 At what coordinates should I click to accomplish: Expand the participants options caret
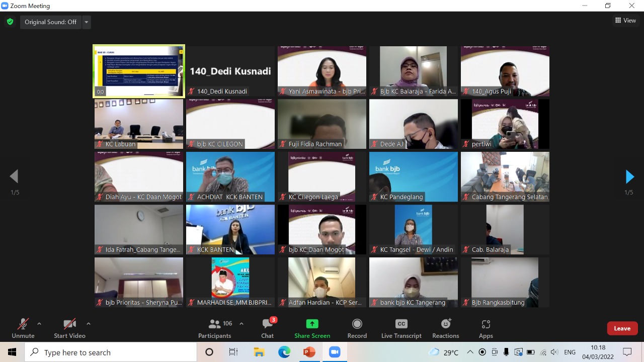tap(242, 324)
